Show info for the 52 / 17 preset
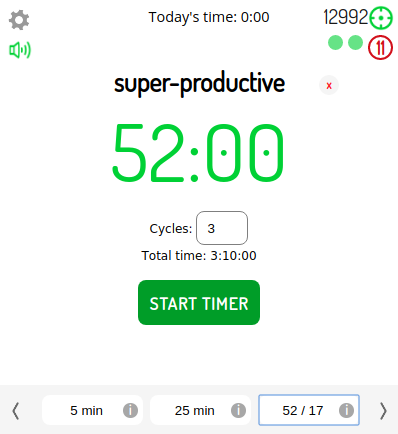 346,410
